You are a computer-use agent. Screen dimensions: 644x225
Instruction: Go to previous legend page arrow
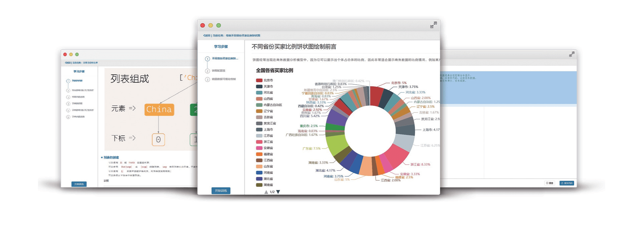point(266,192)
